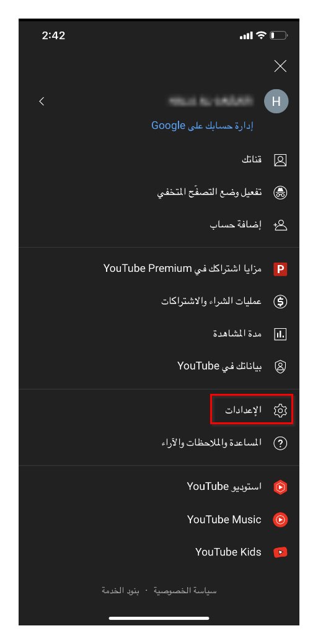
Task: Tap the settings gear icon
Action: 280,411
